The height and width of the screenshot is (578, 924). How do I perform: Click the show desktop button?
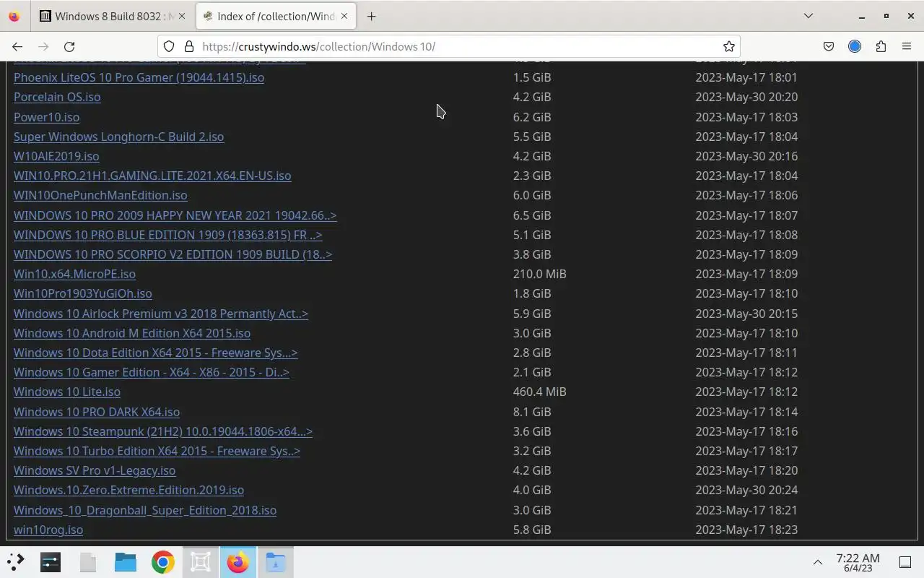pos(905,562)
